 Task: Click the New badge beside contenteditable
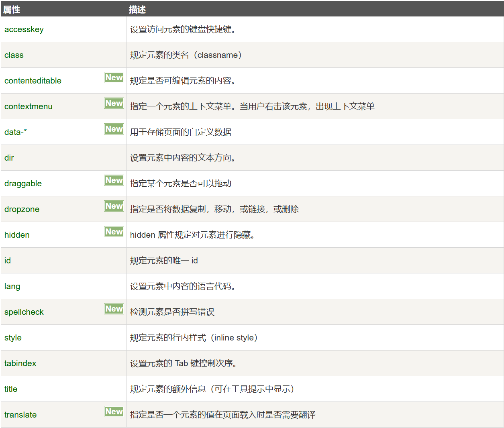114,77
